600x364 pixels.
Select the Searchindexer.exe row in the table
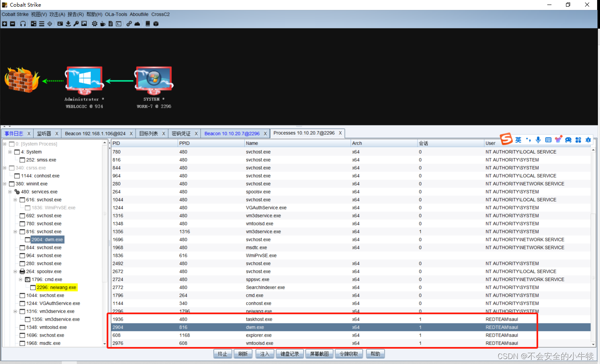click(351, 288)
